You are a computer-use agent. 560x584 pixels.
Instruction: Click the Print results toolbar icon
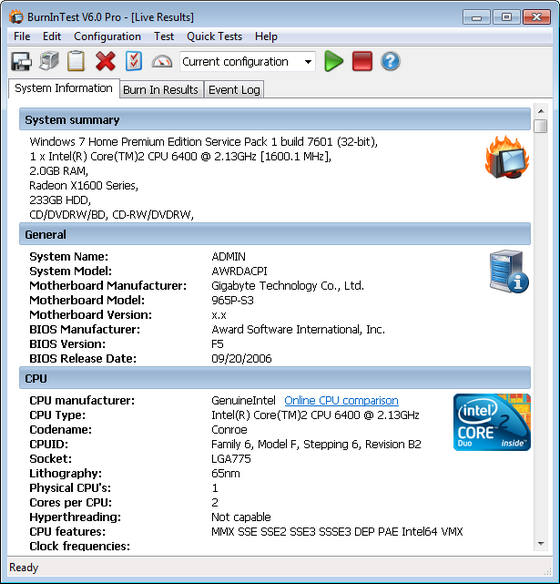tap(49, 61)
